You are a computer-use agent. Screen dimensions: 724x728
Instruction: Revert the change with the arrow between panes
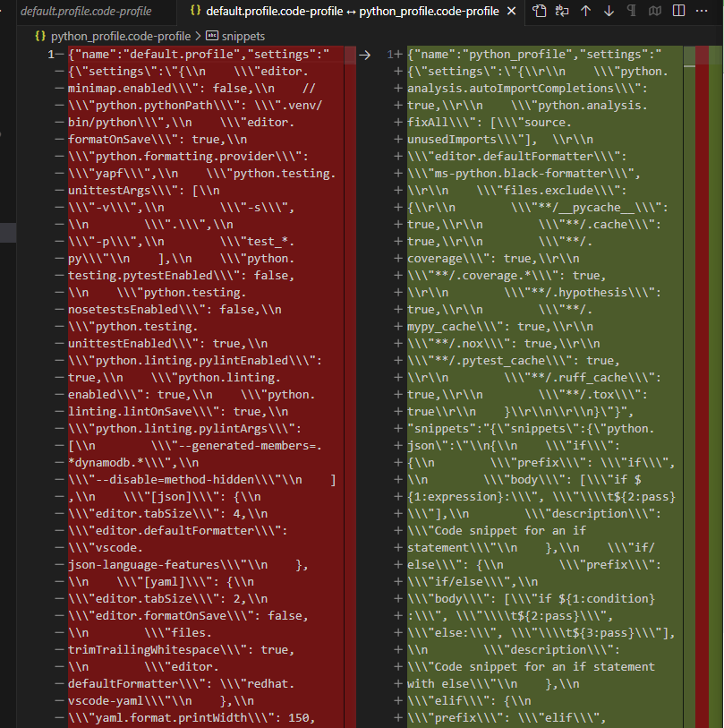pos(365,56)
